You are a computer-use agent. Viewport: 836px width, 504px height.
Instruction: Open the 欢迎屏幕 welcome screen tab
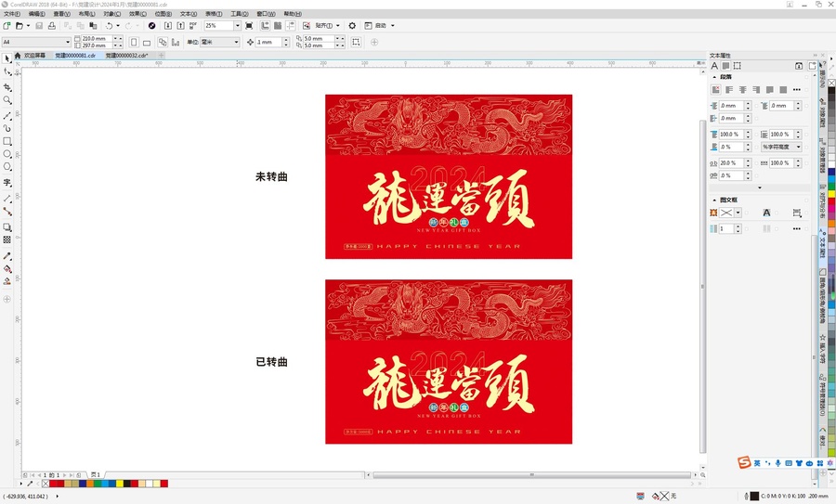coord(34,56)
